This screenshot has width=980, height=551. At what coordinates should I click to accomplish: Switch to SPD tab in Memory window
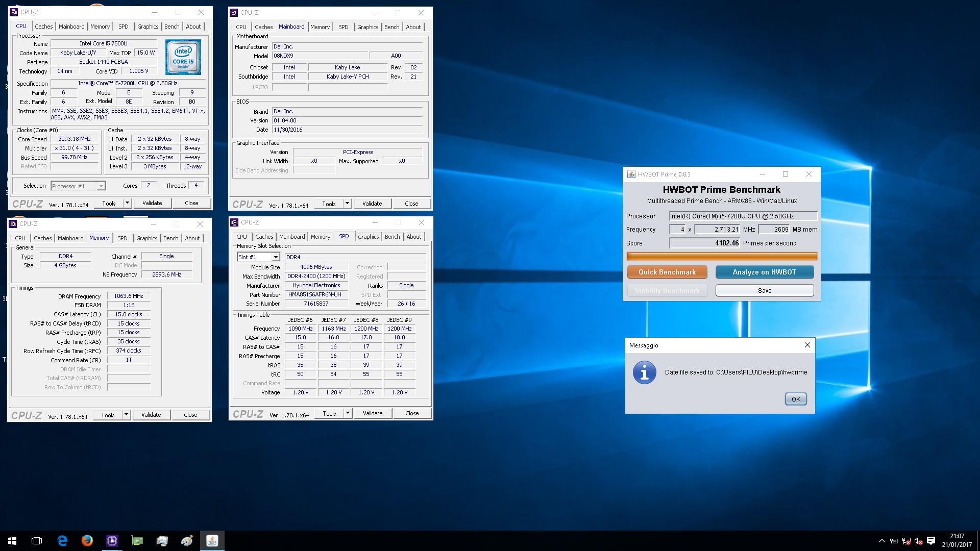tap(122, 238)
